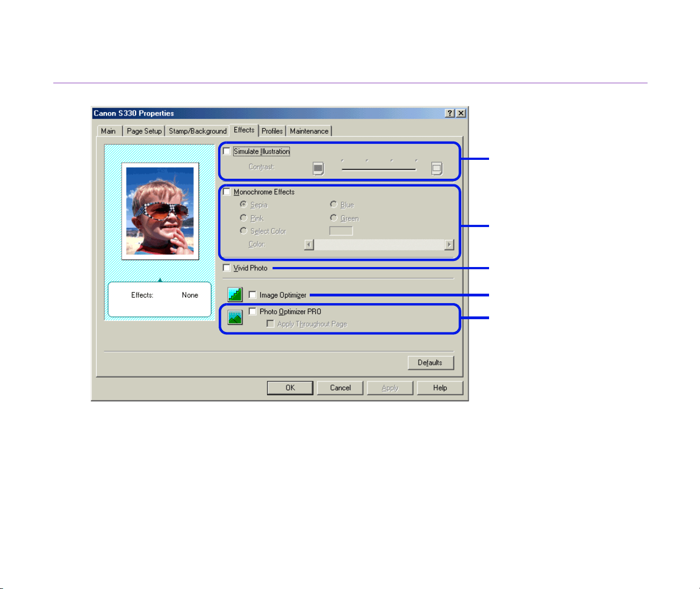This screenshot has width=700, height=589.
Task: Switch to the Profiles tab
Action: (x=273, y=131)
